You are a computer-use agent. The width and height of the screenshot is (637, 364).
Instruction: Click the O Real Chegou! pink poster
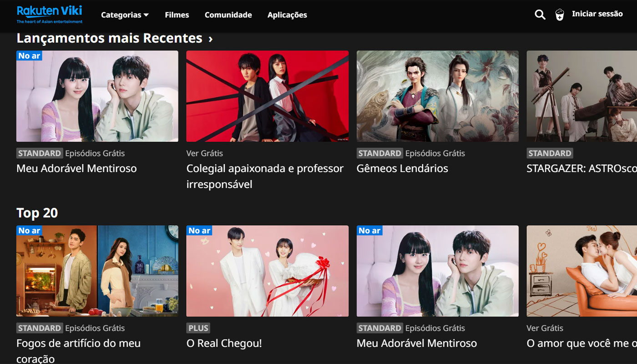pyautogui.click(x=267, y=271)
